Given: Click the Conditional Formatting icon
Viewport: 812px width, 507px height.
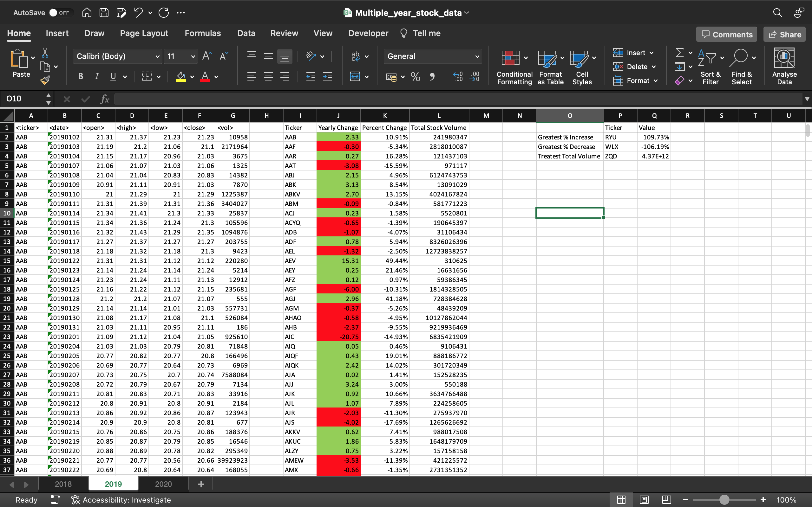Looking at the screenshot, I should point(510,58).
